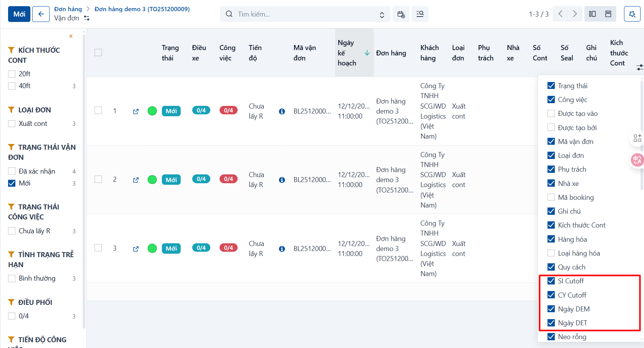The width and height of the screenshot is (644, 348).
Task: Switch to split list view icon
Action: (592, 14)
